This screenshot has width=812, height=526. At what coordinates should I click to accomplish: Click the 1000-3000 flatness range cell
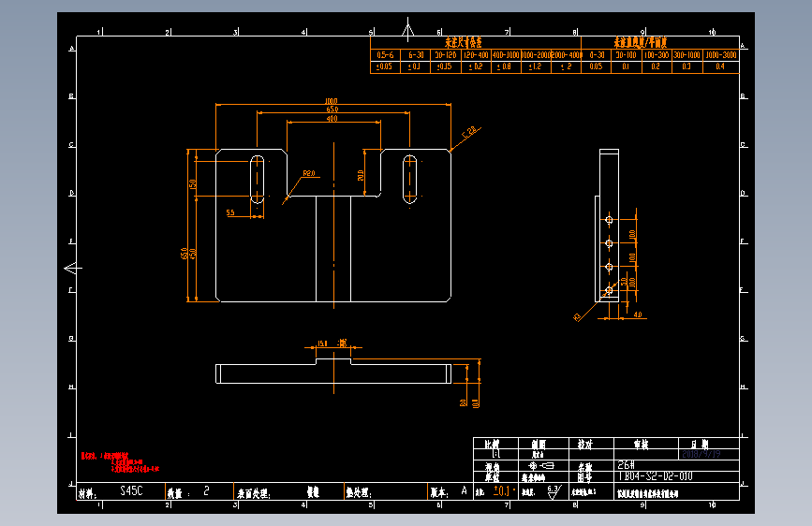[x=721, y=55]
